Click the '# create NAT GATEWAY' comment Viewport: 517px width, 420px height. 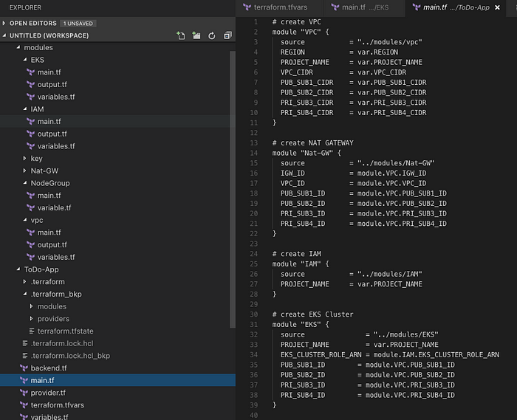click(312, 143)
